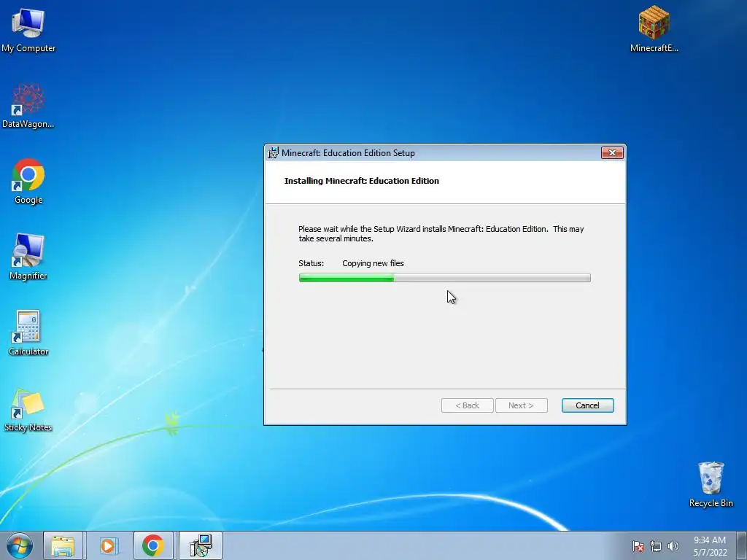The width and height of the screenshot is (747, 560).
Task: Switch to Chrome in the taskbar
Action: click(153, 545)
